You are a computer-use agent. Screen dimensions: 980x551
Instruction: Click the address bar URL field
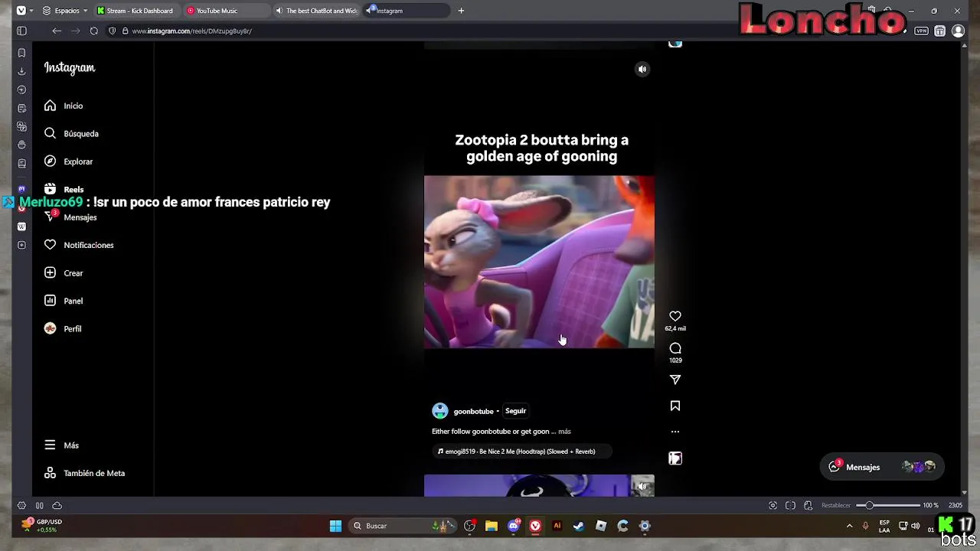(490, 31)
